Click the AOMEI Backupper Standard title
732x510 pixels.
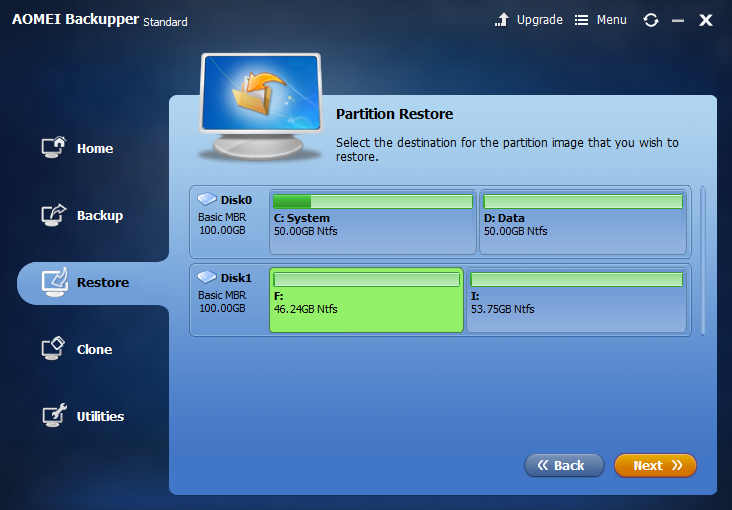pyautogui.click(x=99, y=20)
